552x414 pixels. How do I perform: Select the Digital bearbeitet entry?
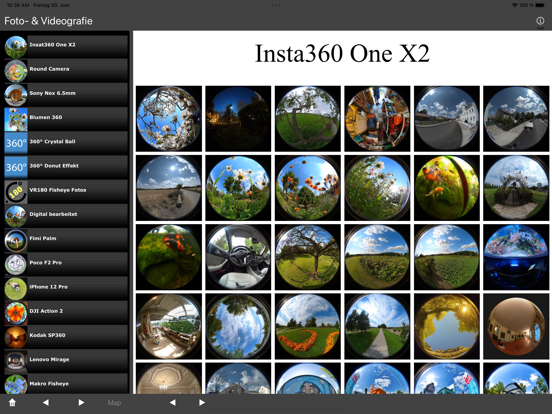(x=66, y=216)
